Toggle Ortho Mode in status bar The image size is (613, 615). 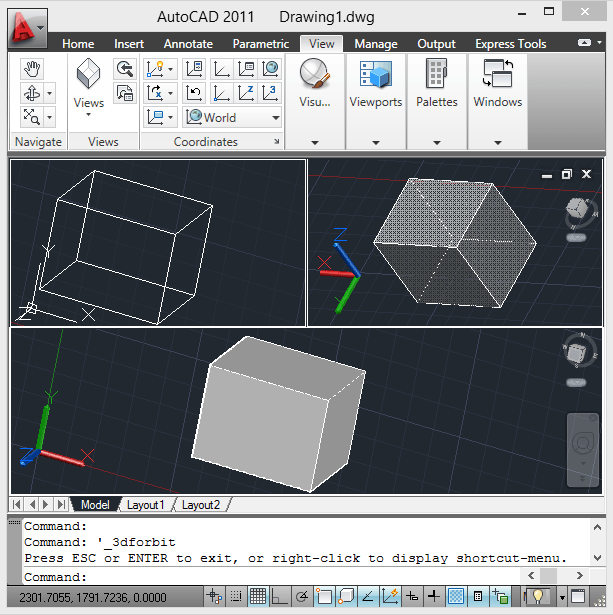279,597
